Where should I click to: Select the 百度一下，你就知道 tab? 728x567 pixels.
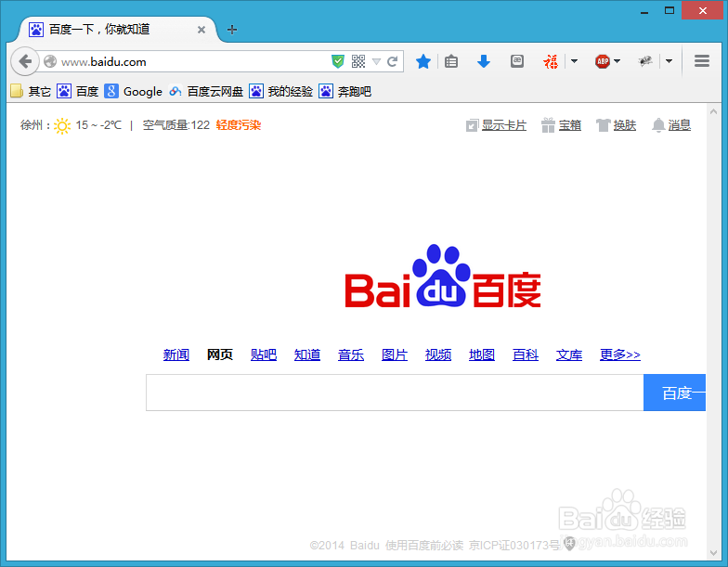117,30
